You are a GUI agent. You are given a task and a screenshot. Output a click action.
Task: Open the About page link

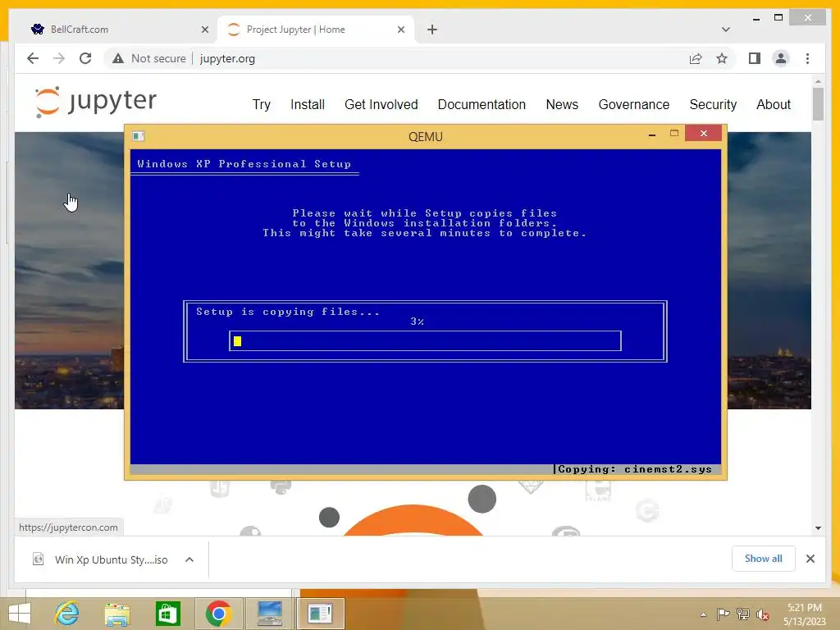pos(773,104)
